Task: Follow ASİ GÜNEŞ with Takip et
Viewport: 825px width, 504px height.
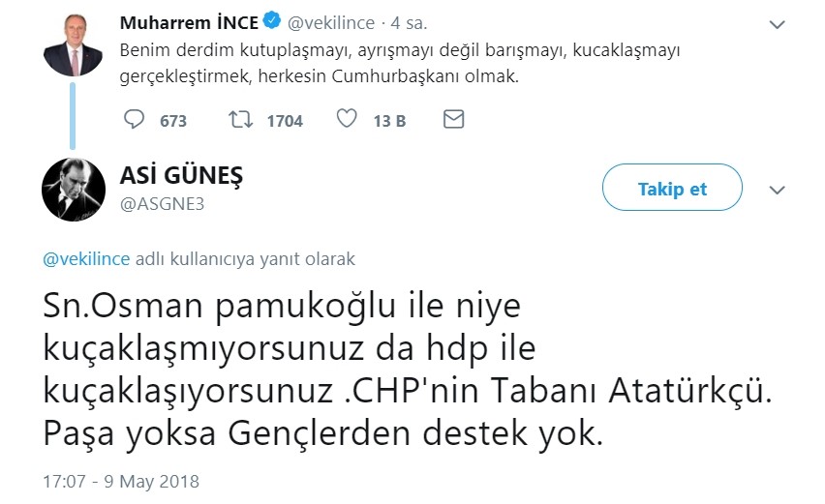Action: [x=672, y=189]
